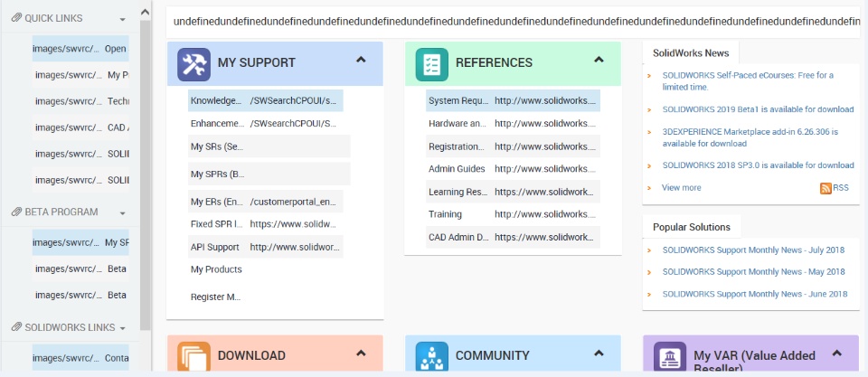
Task: Click the Tech quick link row
Action: click(x=80, y=100)
